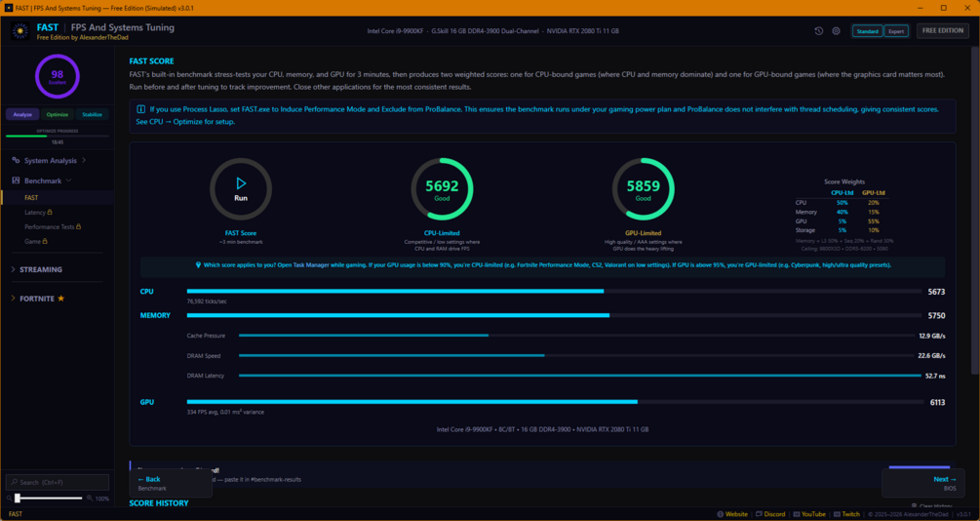Open the history clock icon in header
This screenshot has height=521, width=980.
(x=819, y=30)
